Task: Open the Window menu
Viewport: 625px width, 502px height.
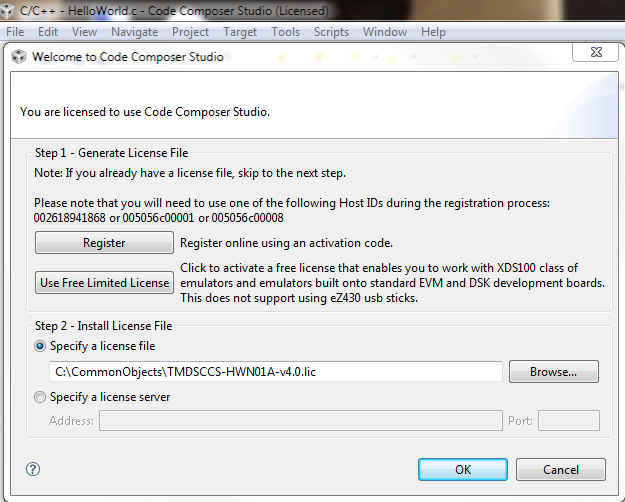Action: [385, 32]
